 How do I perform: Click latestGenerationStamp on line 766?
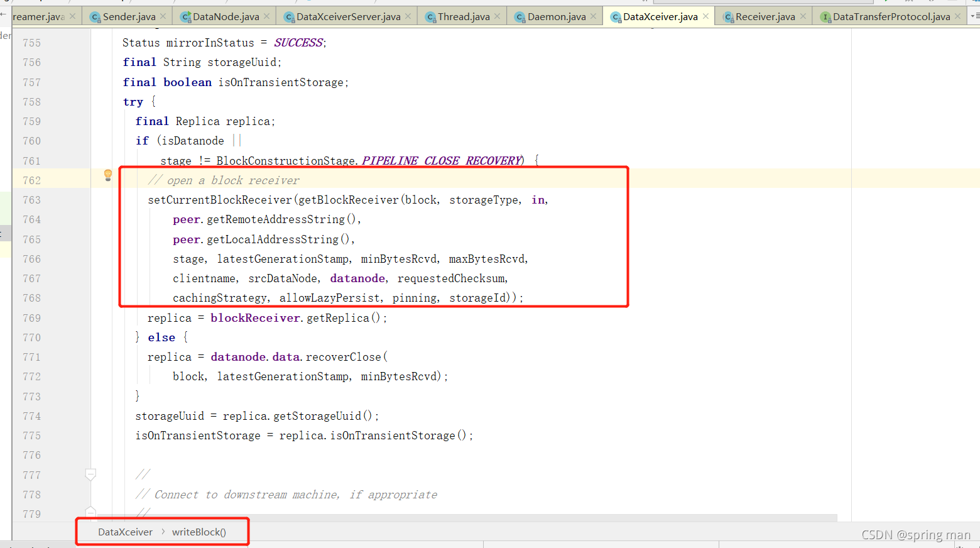[283, 259]
